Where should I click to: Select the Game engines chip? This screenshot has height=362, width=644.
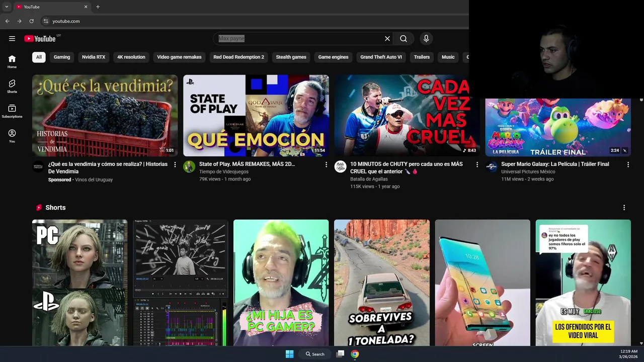click(x=334, y=57)
